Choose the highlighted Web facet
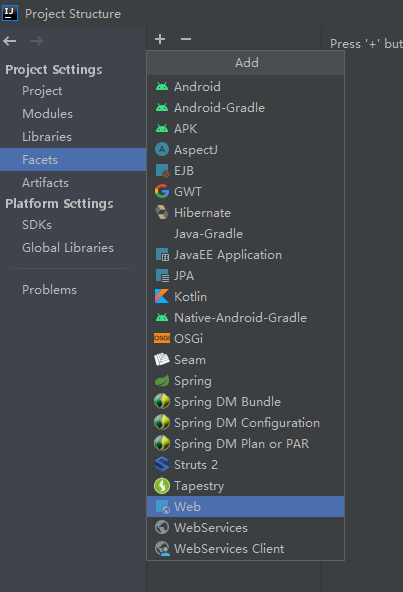The width and height of the screenshot is (403, 592). [246, 507]
